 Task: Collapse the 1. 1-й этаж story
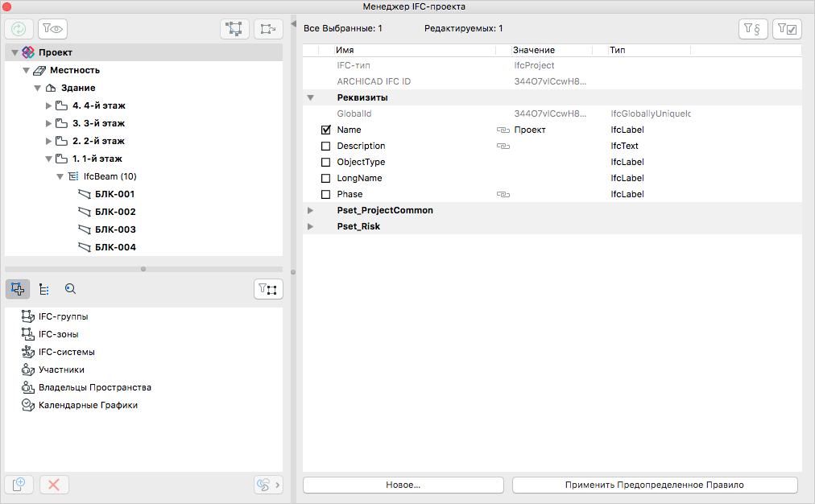[x=49, y=159]
